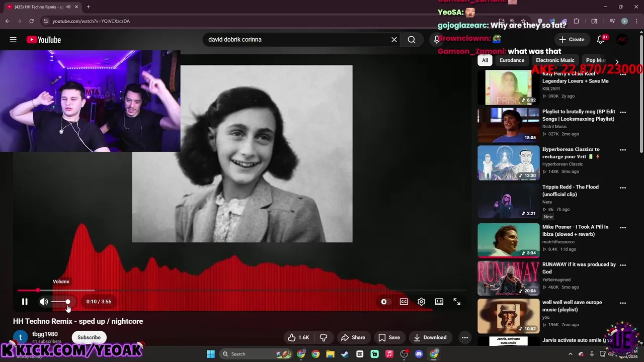View site information icon in address bar
Screen dimensions: 644x362
pyautogui.click(x=46, y=21)
